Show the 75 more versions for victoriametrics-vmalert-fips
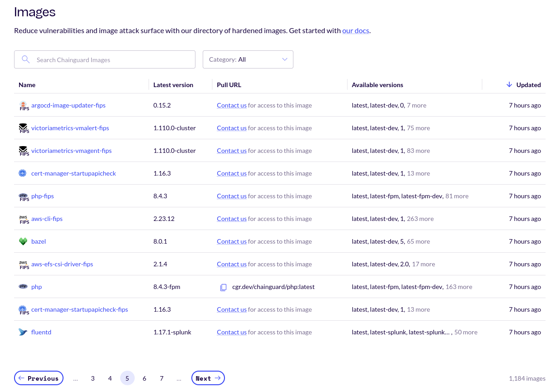The image size is (556, 392). (x=418, y=127)
